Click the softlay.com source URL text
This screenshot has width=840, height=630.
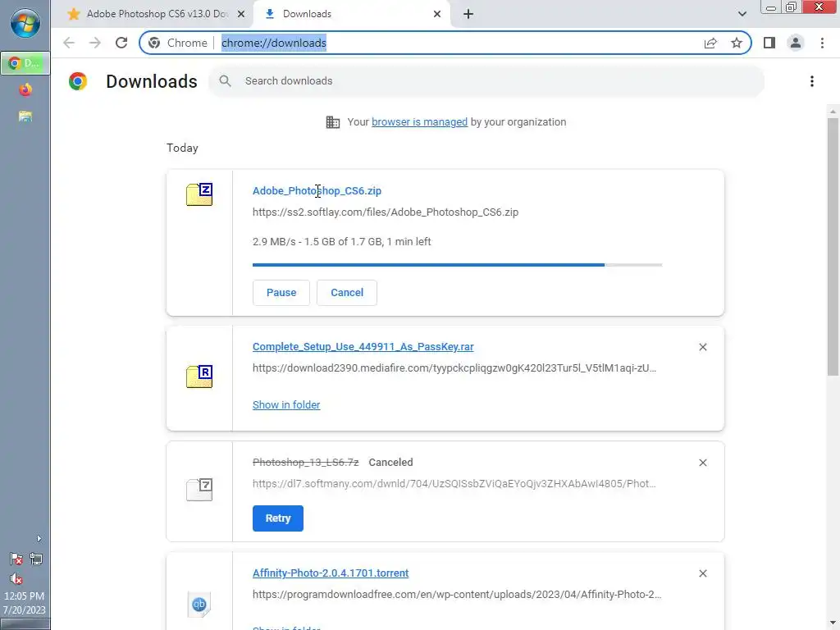386,212
